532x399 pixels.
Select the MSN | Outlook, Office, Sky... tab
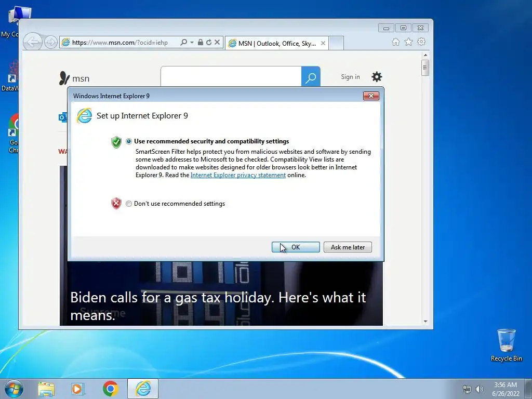[276, 43]
